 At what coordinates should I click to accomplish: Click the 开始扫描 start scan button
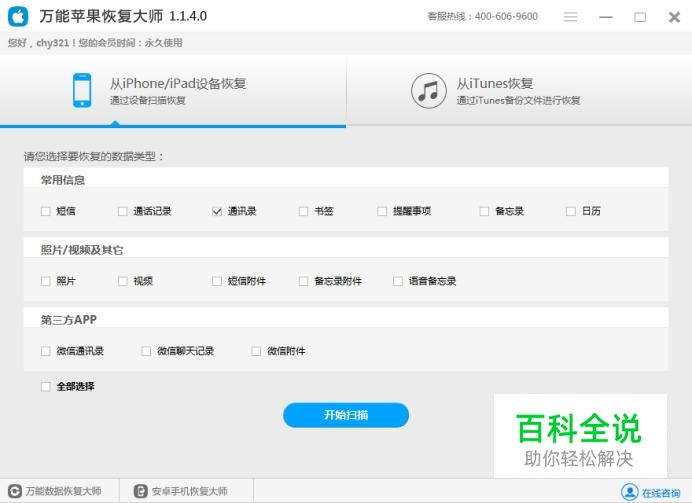click(x=346, y=415)
